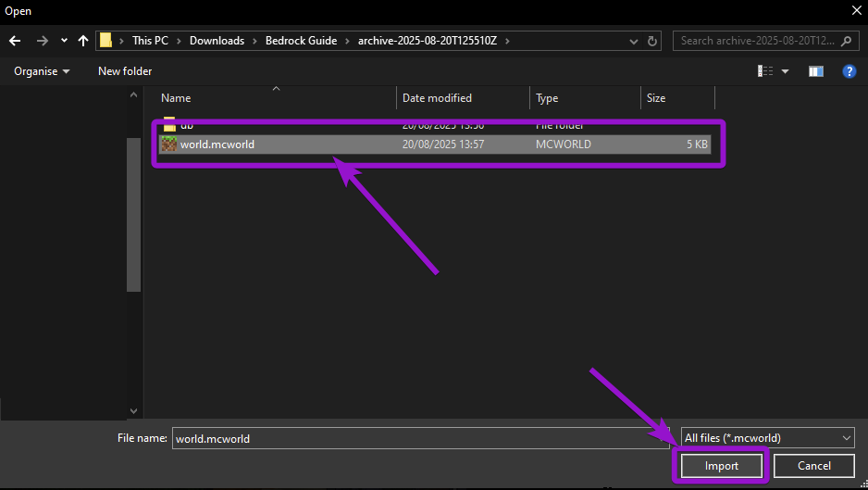Create a New folder
The image size is (868, 490).
pyautogui.click(x=125, y=71)
